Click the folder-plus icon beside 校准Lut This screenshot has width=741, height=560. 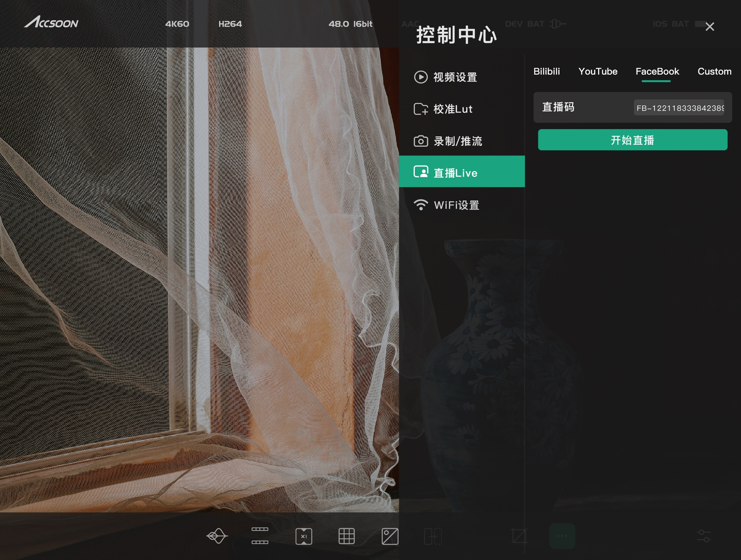[420, 109]
